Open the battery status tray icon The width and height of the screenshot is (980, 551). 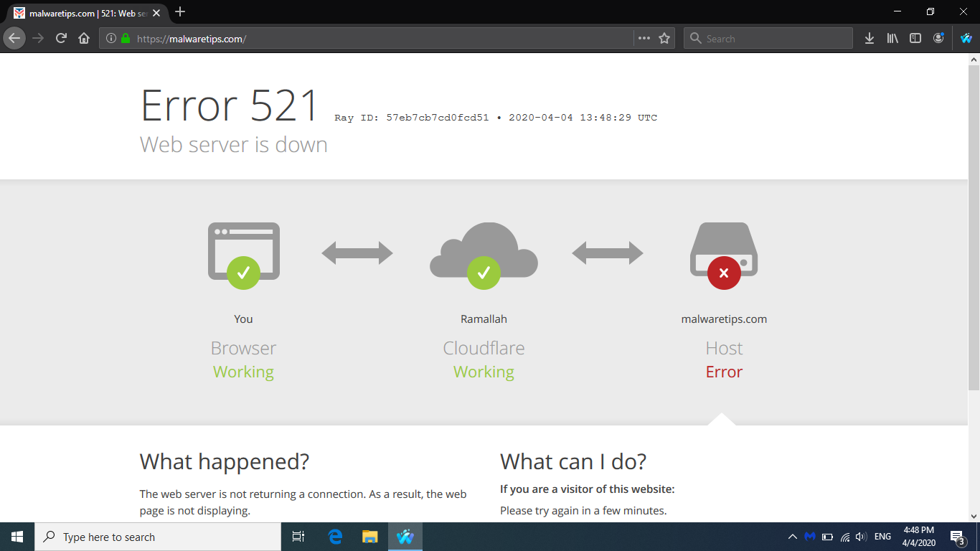point(827,537)
